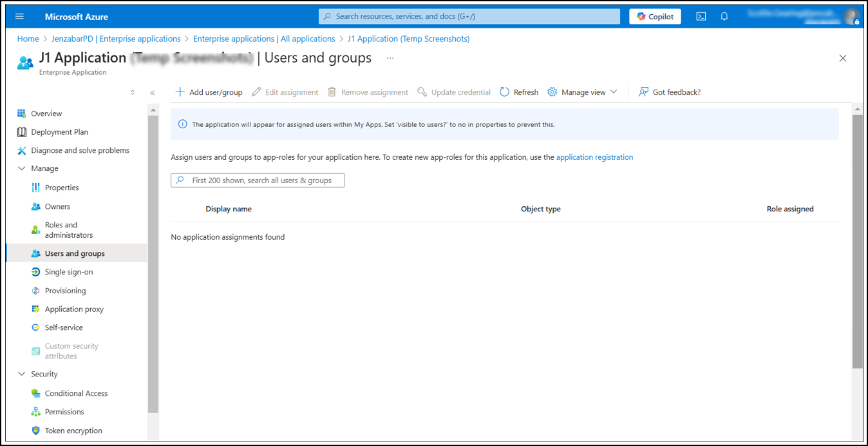
Task: Focus the global search resources box
Action: tap(469, 16)
